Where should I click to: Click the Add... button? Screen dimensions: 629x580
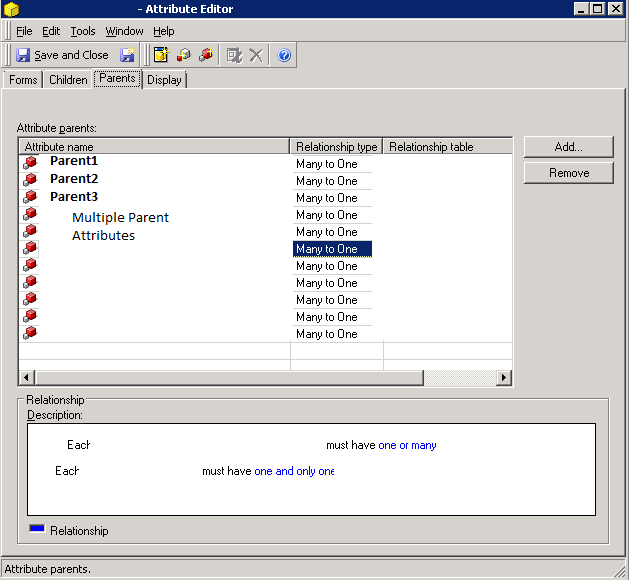coord(568,147)
